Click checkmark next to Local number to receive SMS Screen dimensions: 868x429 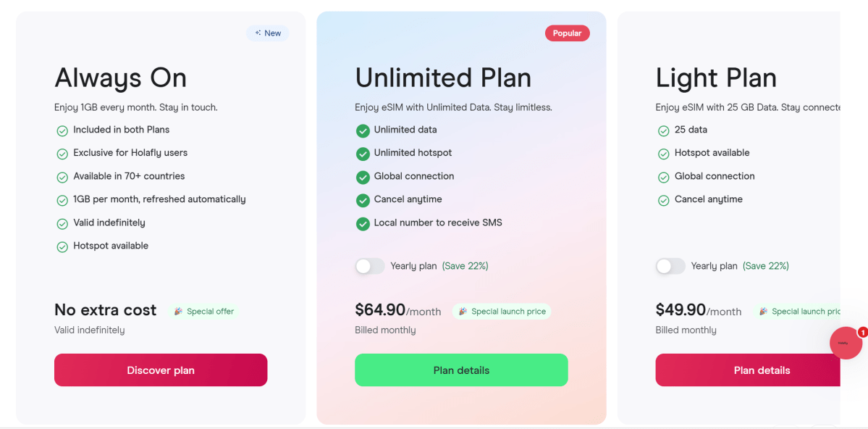coord(363,223)
